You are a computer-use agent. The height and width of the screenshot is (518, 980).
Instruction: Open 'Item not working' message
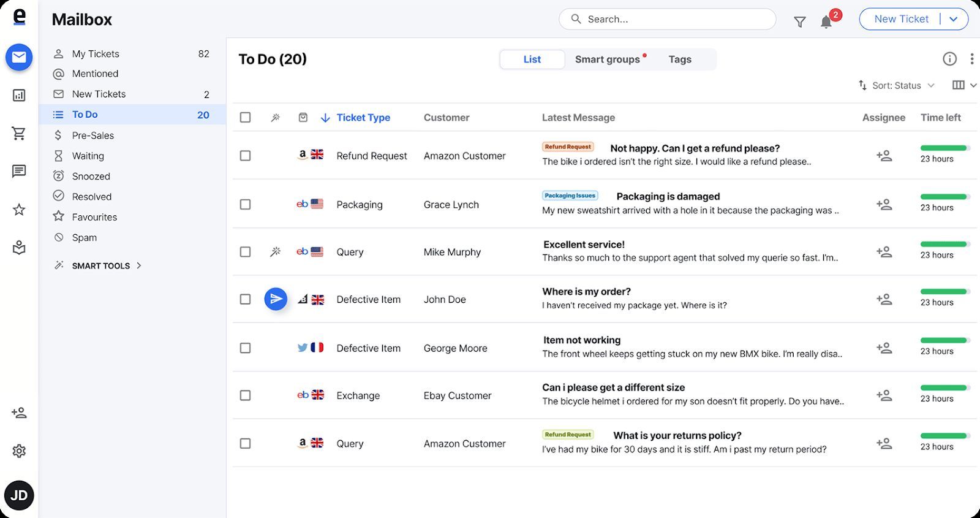click(582, 340)
